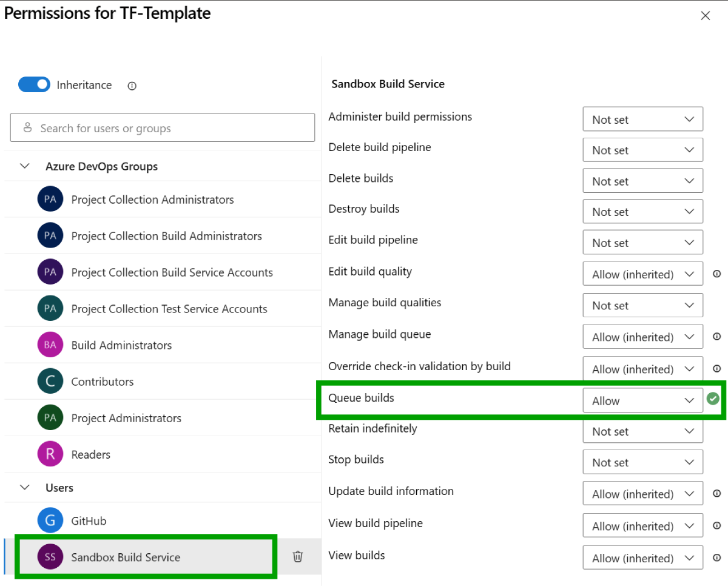Click green checkmark beside Queue builds
Image resolution: width=728 pixels, height=586 pixels.
[713, 399]
